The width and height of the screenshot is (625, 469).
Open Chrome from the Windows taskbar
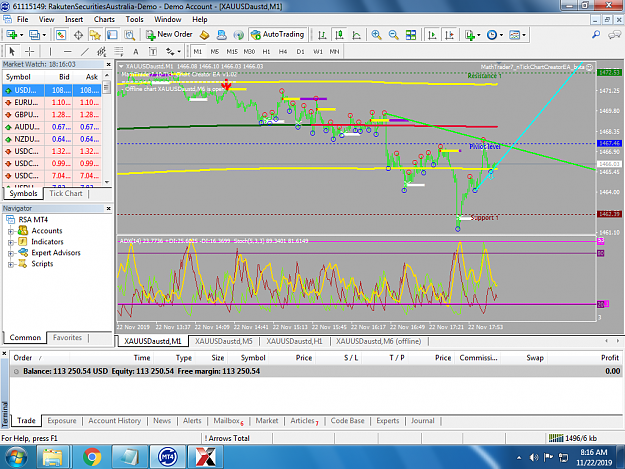[x=92, y=457]
